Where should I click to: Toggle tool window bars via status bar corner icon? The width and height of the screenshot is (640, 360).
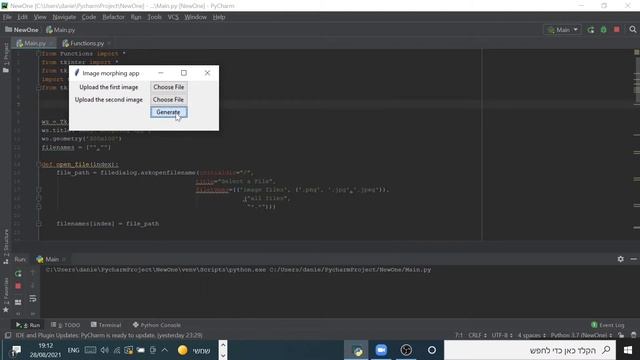(x=7, y=335)
